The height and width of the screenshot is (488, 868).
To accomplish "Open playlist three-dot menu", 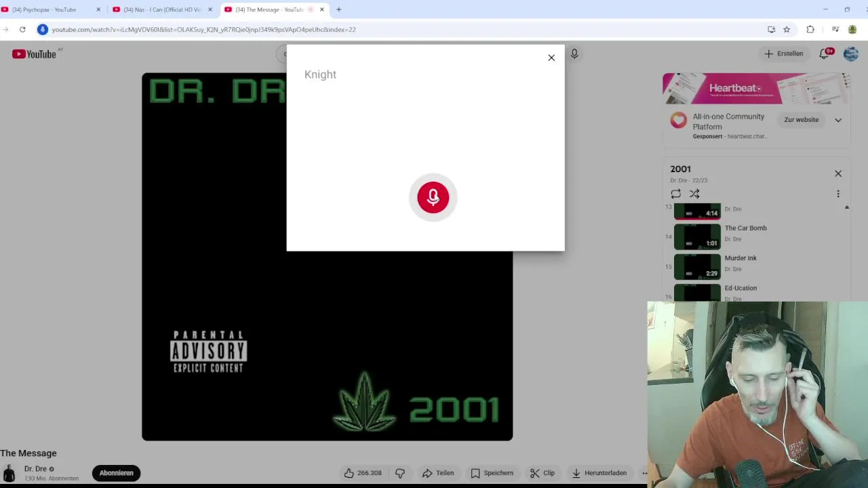I will pos(838,194).
